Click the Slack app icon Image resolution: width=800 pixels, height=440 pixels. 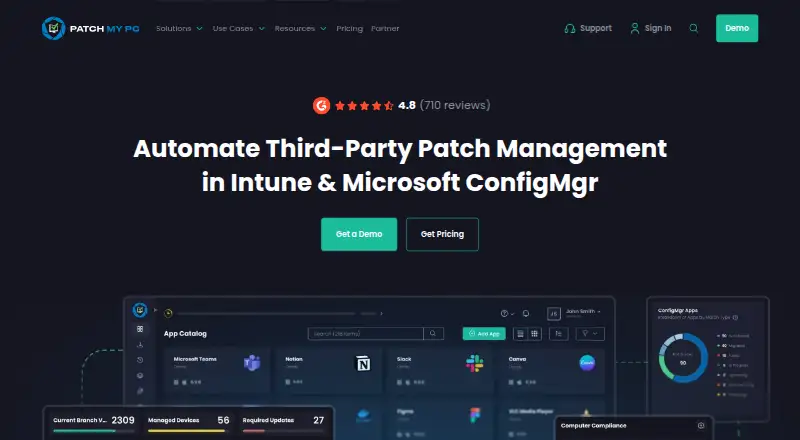[474, 363]
